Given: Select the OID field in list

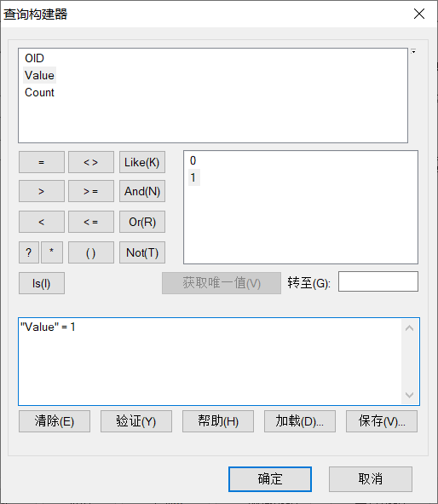Looking at the screenshot, I should (x=34, y=58).
